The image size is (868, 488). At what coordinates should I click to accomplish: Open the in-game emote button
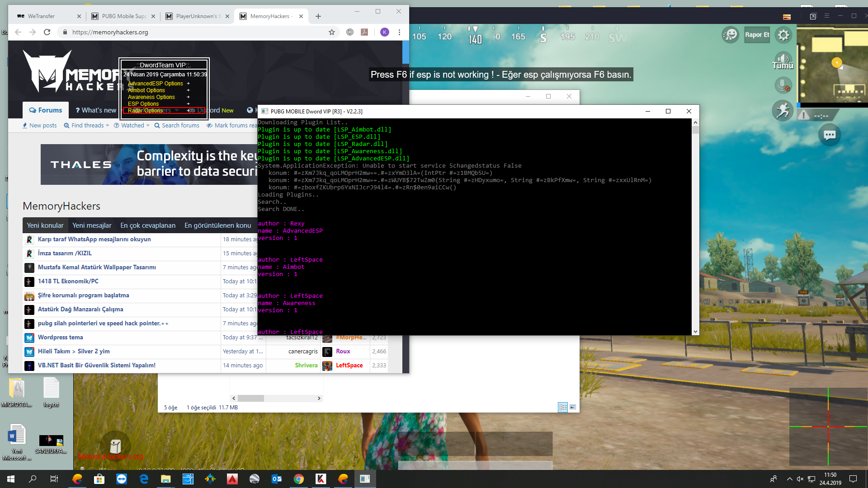tap(730, 34)
